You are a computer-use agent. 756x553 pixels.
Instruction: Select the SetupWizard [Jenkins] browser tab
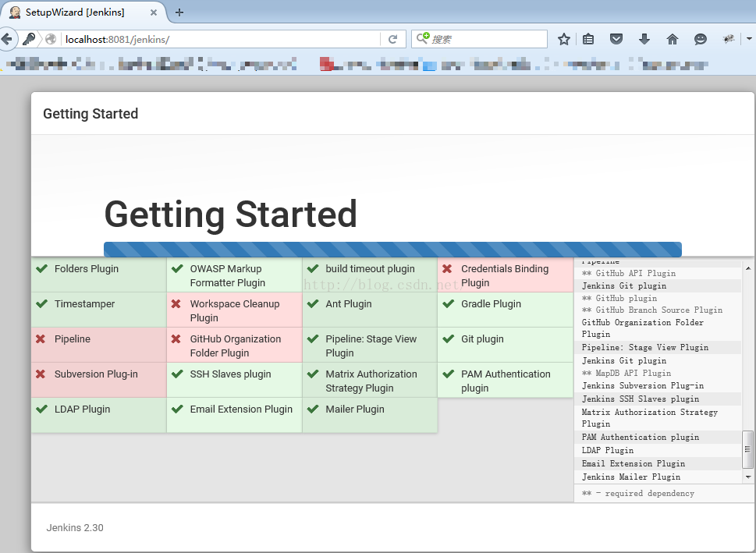[x=83, y=12]
